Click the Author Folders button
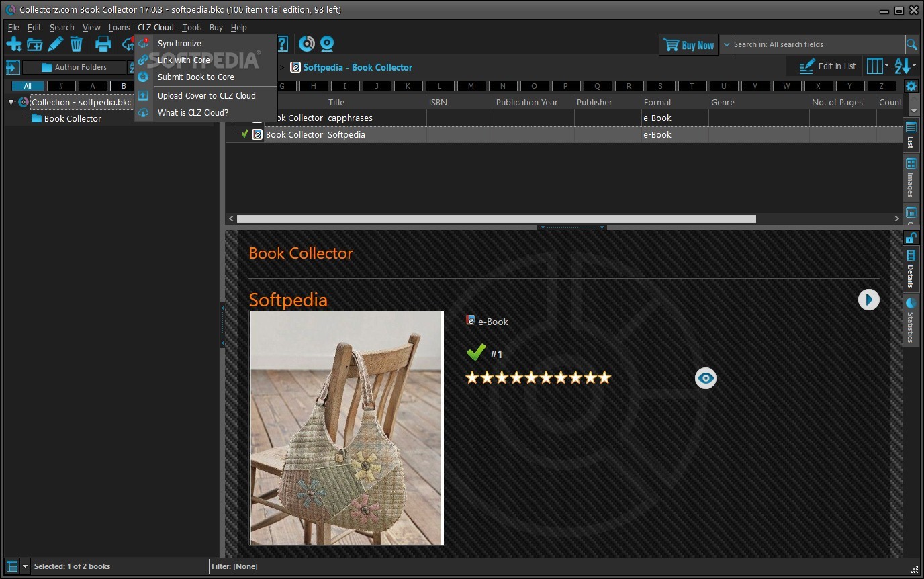 tap(74, 67)
